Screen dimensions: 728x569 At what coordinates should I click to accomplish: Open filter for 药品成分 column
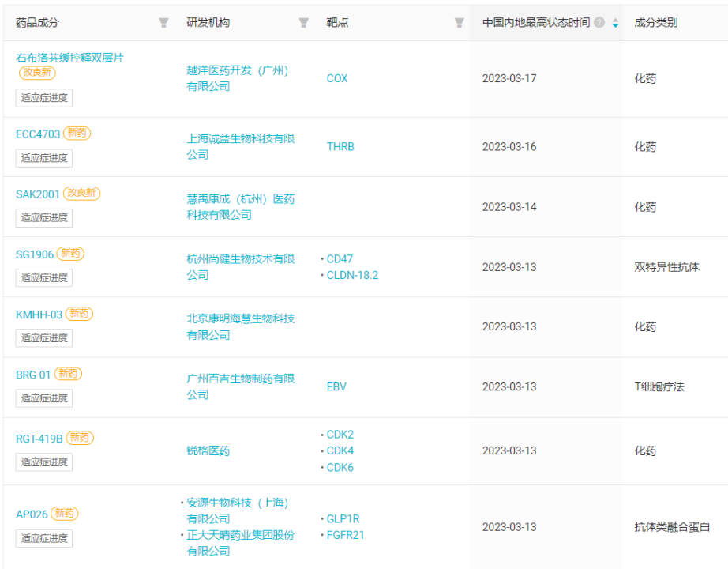tap(163, 23)
